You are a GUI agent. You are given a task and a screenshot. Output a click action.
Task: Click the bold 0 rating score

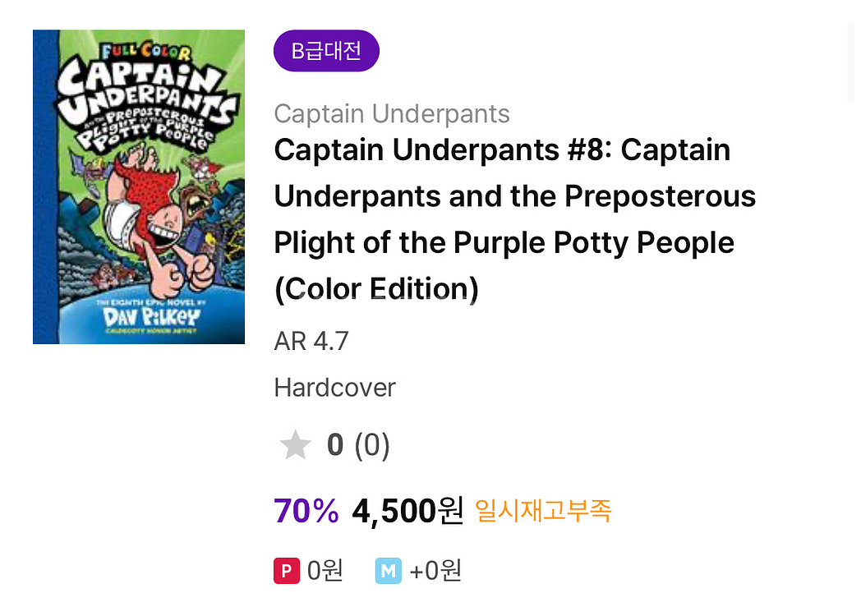335,445
